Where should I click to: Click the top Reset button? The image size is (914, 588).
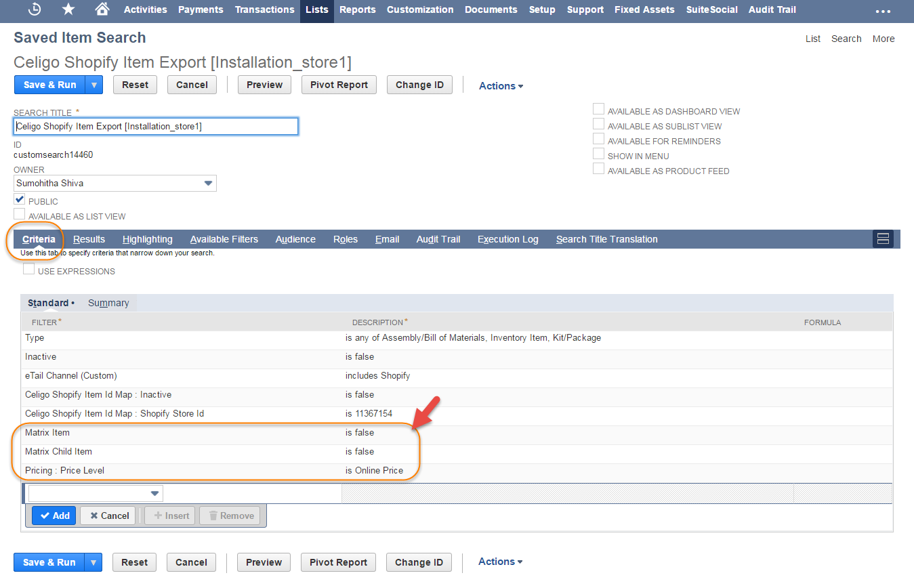tap(135, 85)
